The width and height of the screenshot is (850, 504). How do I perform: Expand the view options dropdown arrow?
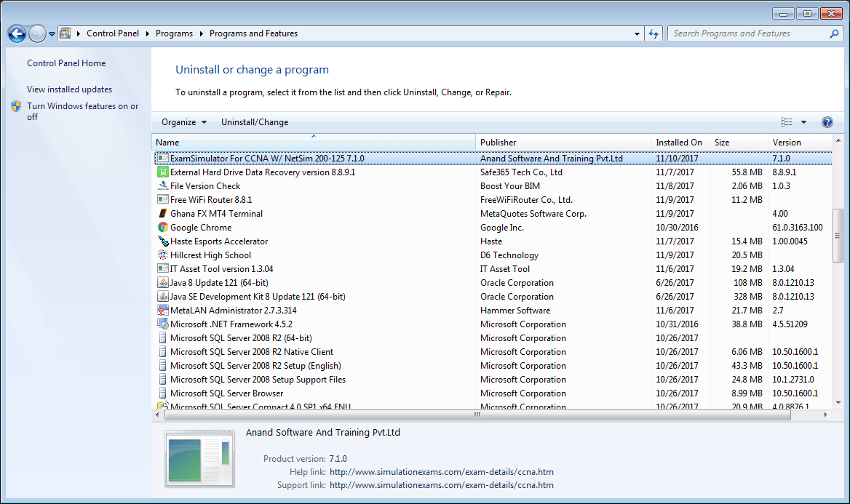pos(803,121)
